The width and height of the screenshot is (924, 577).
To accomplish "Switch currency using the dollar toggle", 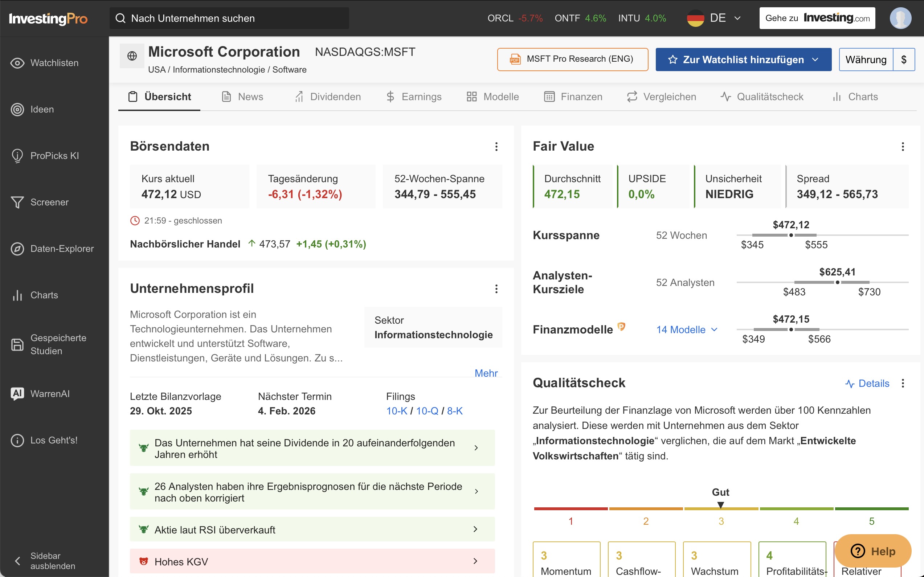I will click(904, 59).
